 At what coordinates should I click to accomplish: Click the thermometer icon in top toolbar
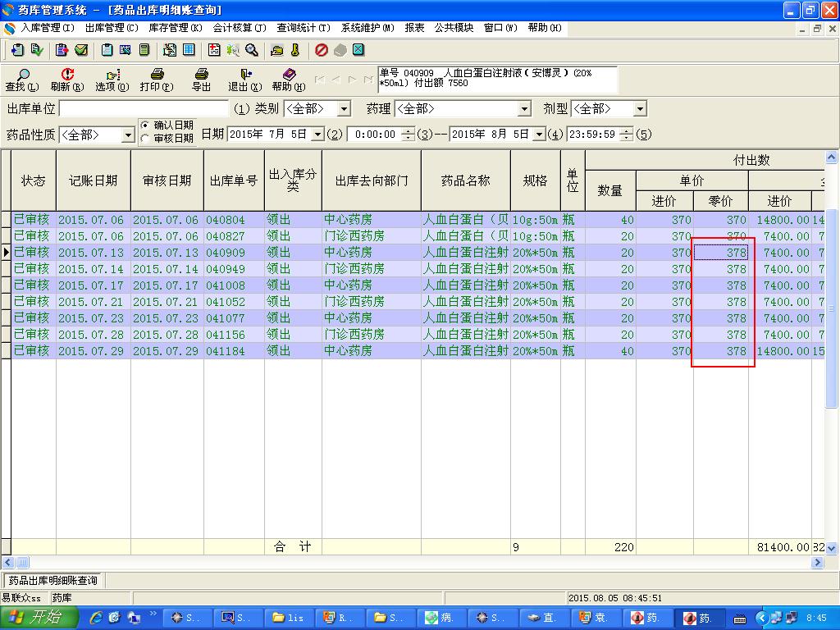click(295, 50)
